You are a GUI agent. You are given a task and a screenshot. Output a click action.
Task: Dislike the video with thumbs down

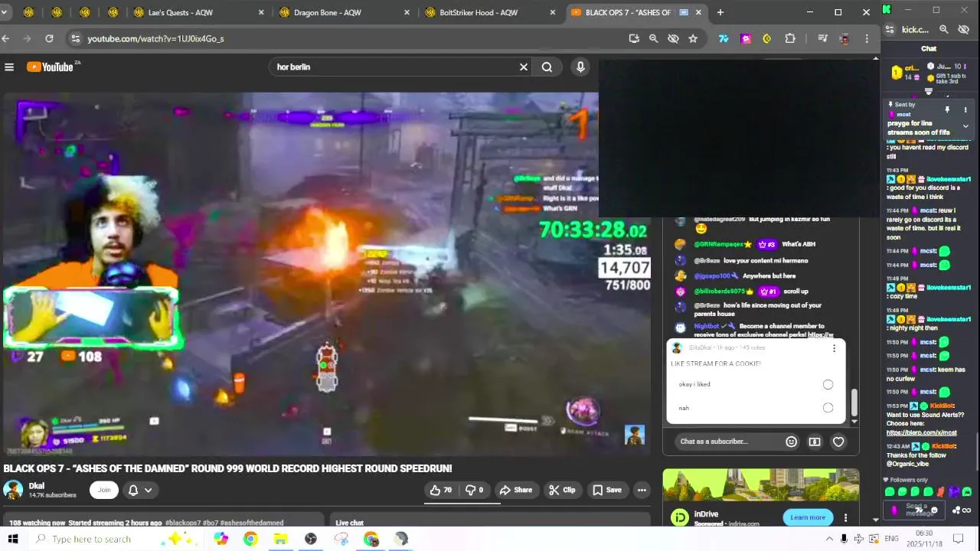(475, 490)
